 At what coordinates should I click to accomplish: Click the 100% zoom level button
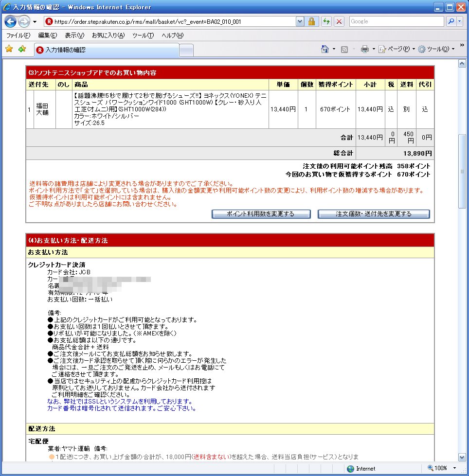coord(437,468)
